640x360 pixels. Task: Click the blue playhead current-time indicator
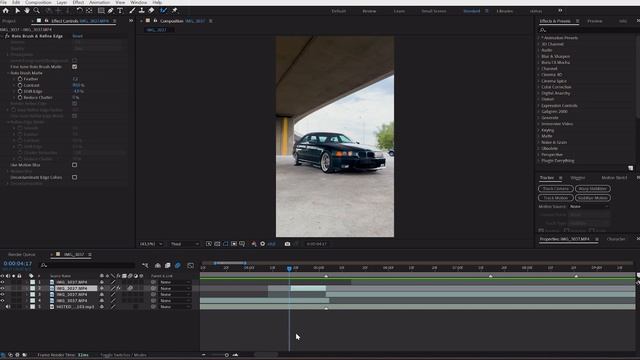click(289, 268)
